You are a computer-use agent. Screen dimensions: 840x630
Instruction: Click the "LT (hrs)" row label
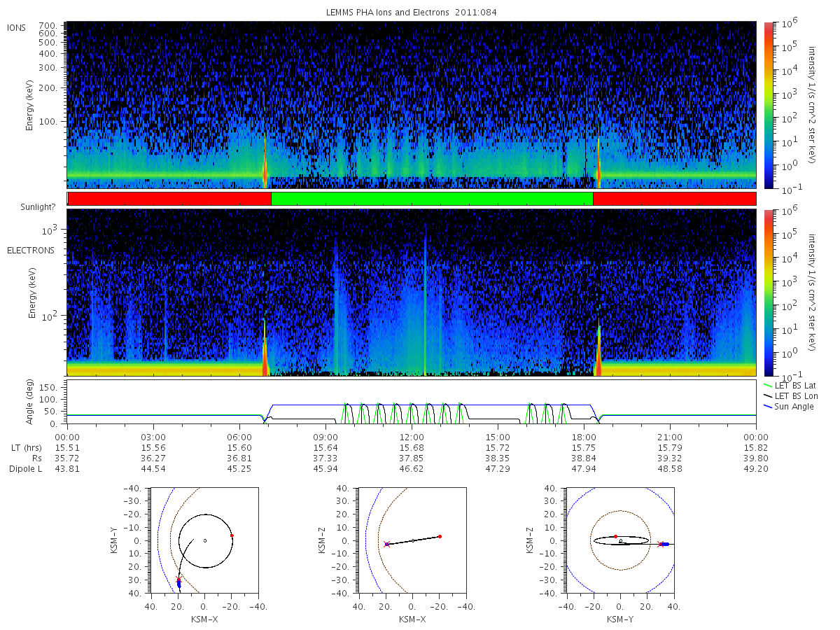click(25, 448)
